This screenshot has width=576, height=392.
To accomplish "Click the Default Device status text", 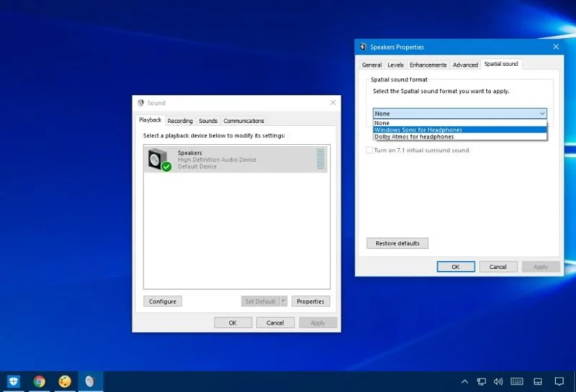I will click(197, 167).
